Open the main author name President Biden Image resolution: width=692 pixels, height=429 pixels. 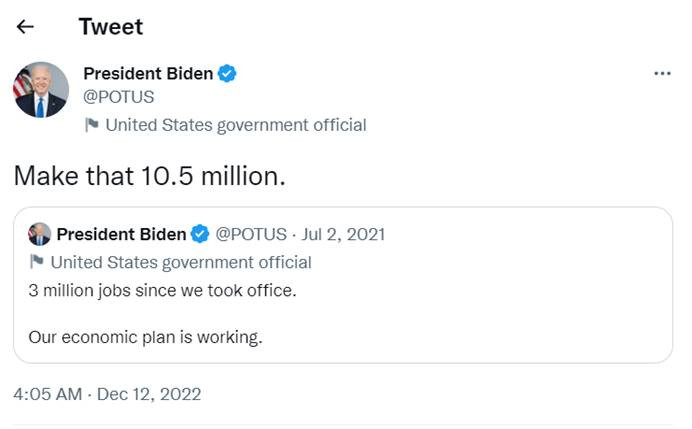[148, 74]
